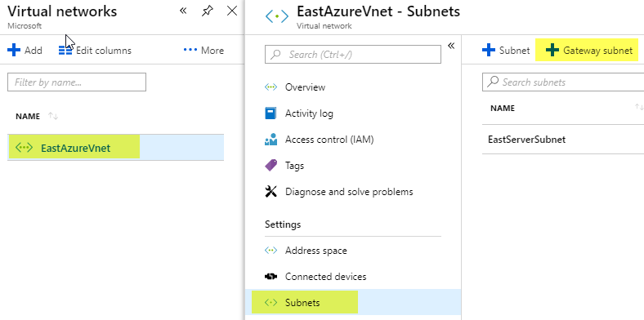Add a new Subnet
The image size is (644, 320).
[x=506, y=51]
